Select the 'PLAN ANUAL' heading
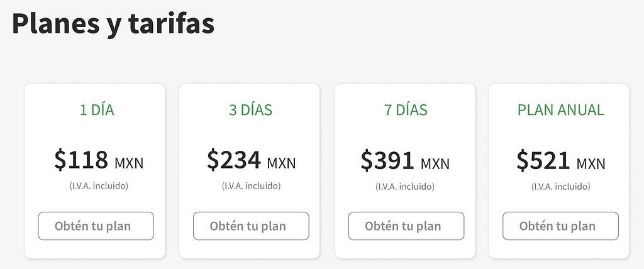The image size is (644, 269). 560,110
